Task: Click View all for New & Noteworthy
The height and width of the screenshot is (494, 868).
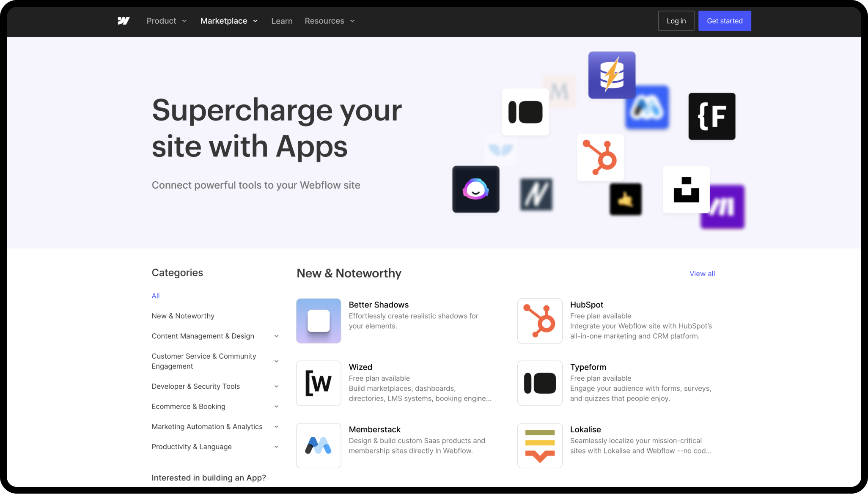Action: (702, 274)
